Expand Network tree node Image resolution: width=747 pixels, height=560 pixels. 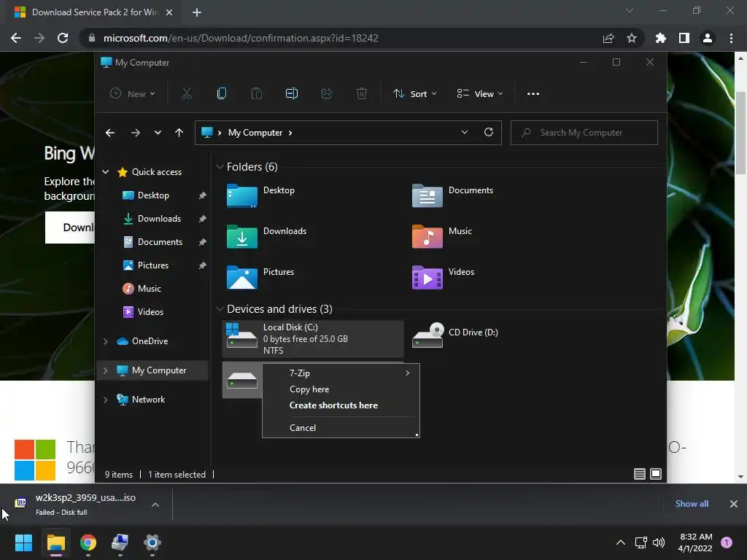click(105, 400)
